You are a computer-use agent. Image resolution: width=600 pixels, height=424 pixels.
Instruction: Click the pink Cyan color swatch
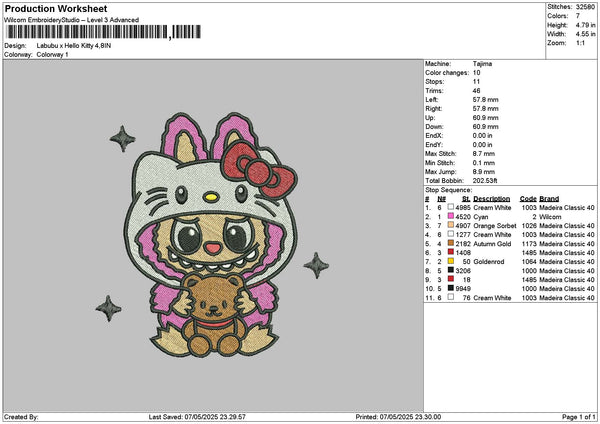tap(451, 216)
